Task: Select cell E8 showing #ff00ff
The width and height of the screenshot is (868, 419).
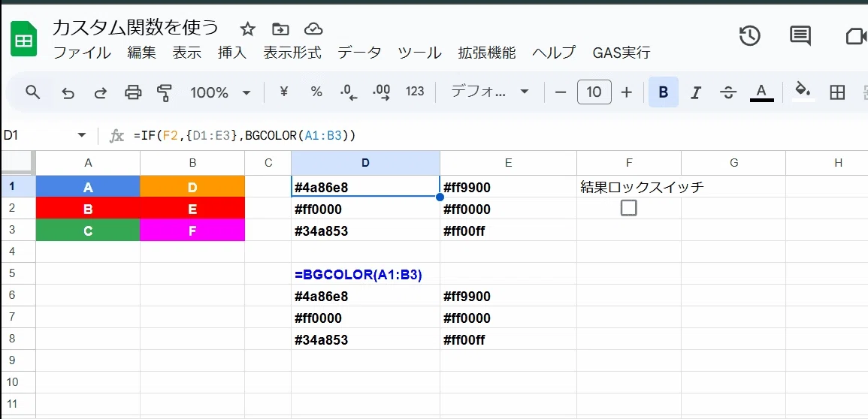Action: (508, 339)
